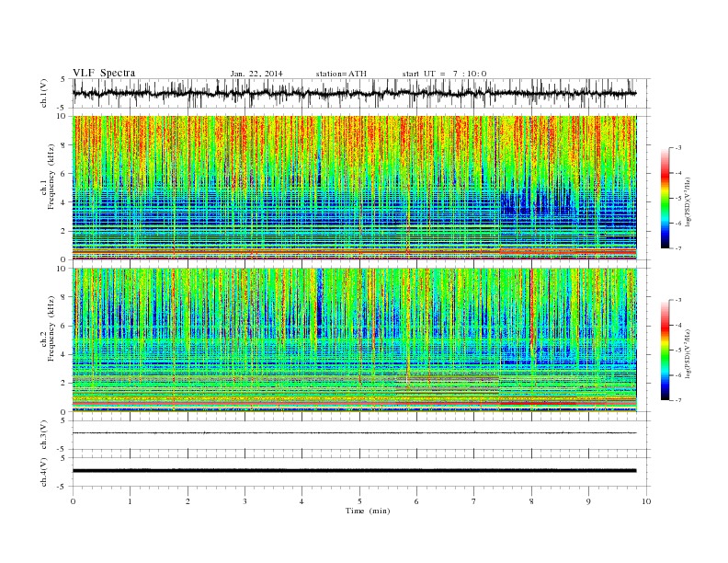728x563 pixels.
Task: Click the "-7" label on ch.2 color bar
Action: (x=678, y=400)
